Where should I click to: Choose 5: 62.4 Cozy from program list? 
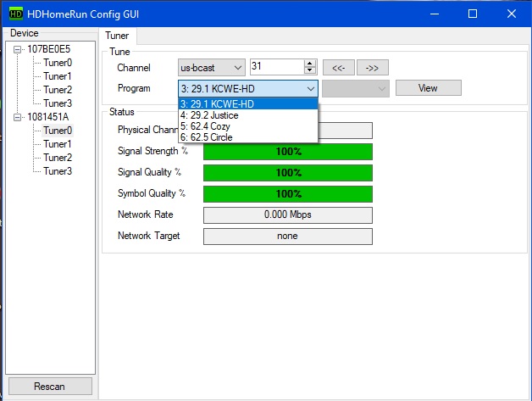[248, 126]
